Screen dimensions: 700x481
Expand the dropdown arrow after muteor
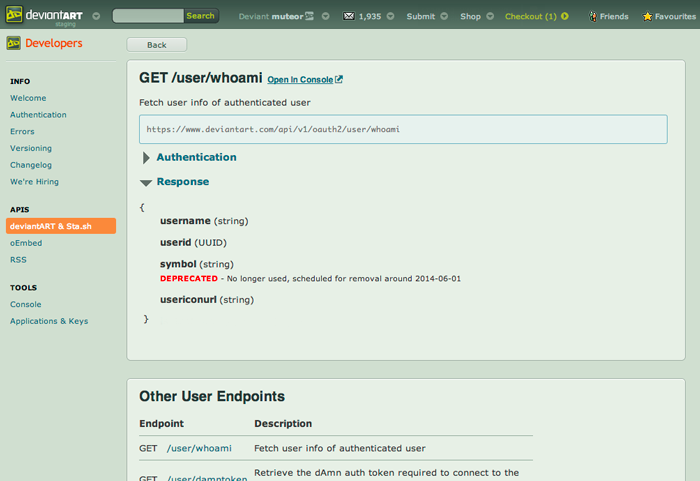click(325, 16)
